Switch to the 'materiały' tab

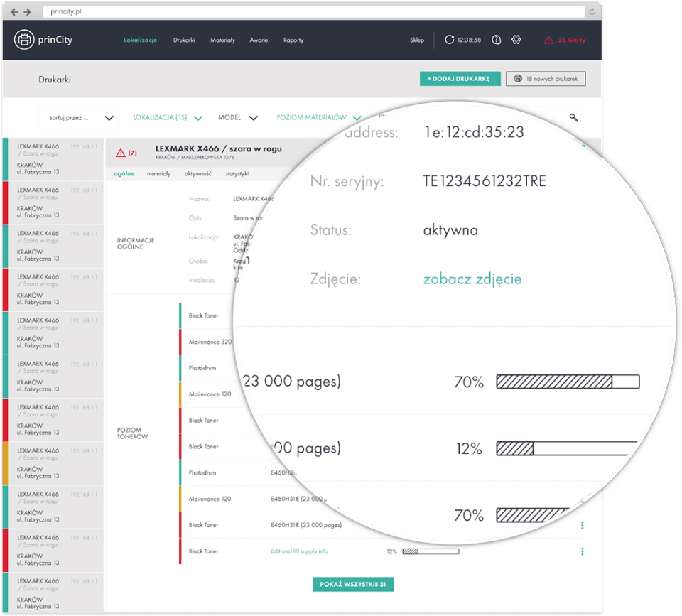159,173
